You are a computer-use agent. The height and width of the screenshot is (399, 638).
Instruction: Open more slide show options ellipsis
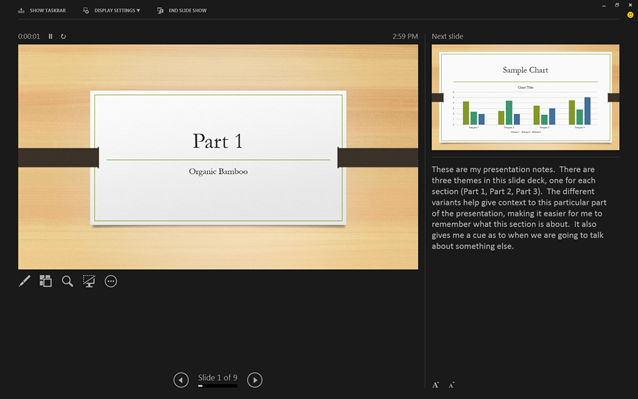coord(111,281)
